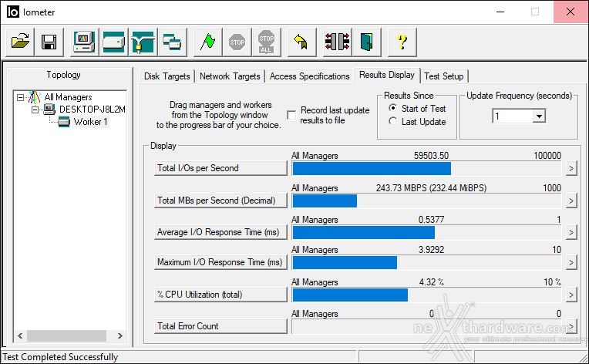Reset the workers with the yellow arrow icon
The width and height of the screenshot is (589, 364).
tap(301, 42)
